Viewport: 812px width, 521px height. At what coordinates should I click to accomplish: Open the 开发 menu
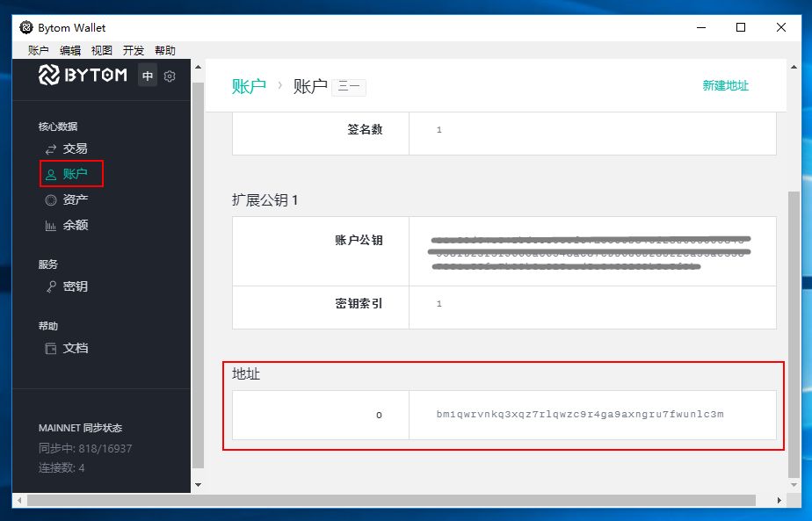point(133,50)
